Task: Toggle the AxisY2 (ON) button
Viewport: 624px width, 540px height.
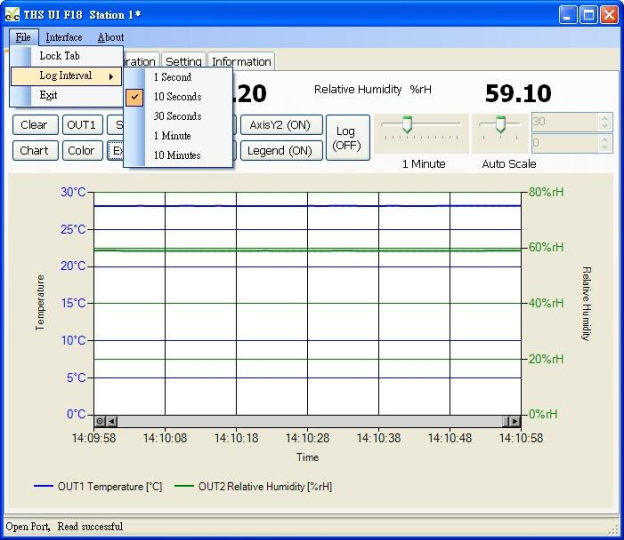Action: pos(280,125)
